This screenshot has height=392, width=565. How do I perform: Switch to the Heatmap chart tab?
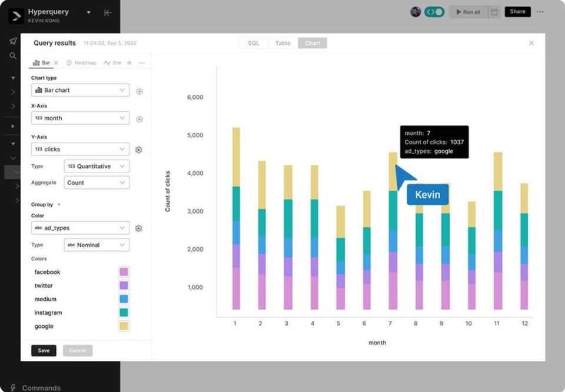[x=81, y=63]
